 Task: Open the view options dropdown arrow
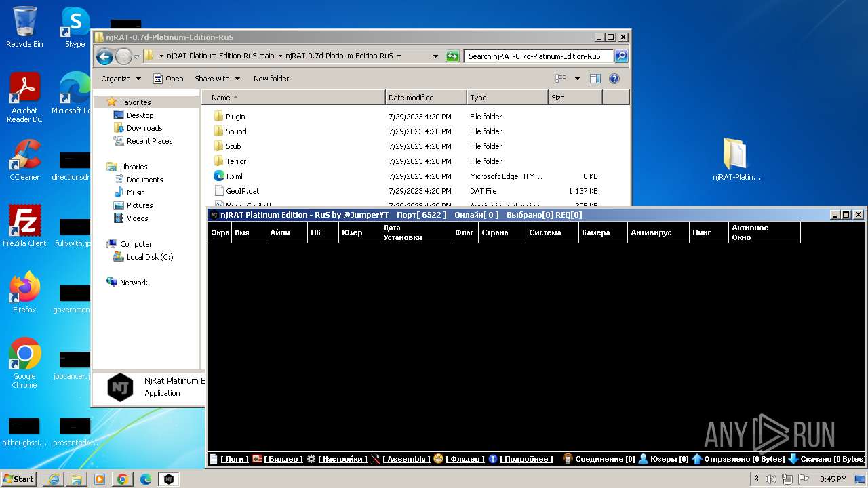pos(577,79)
